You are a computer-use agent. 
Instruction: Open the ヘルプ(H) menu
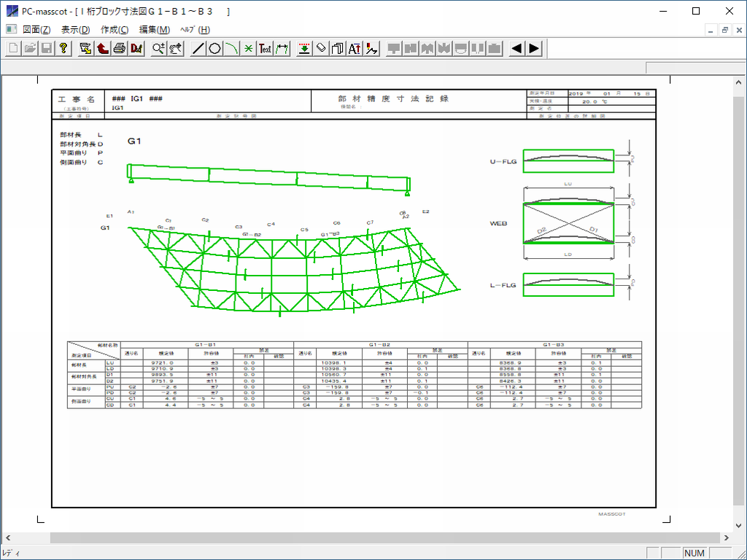point(195,30)
